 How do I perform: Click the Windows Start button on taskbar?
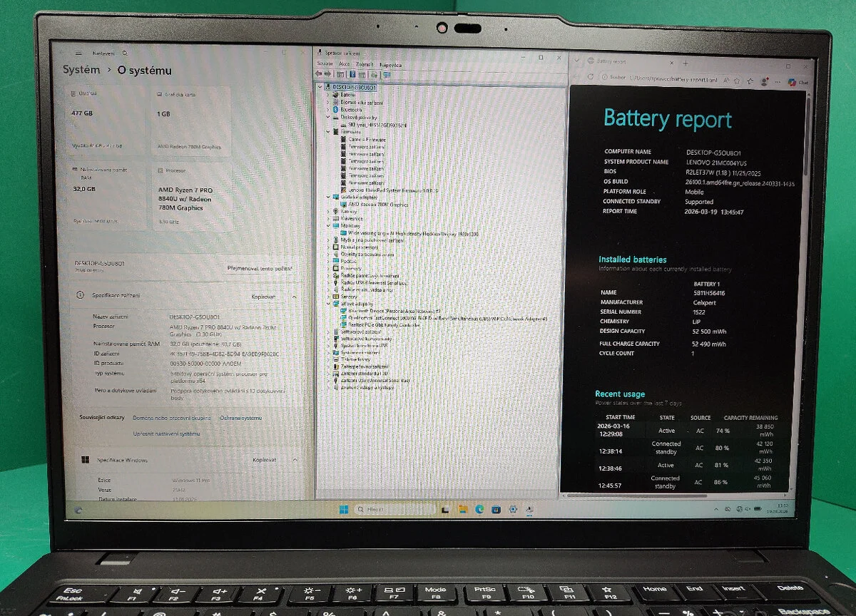343,509
